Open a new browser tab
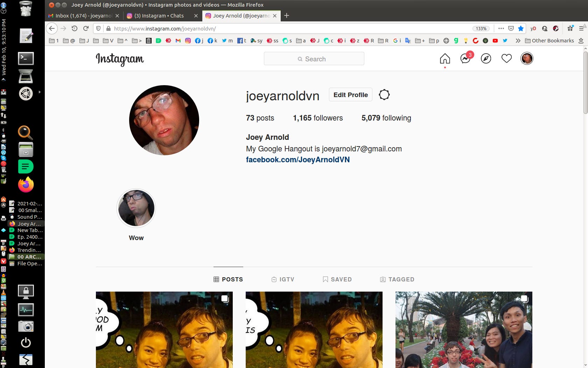This screenshot has height=368, width=588. click(287, 15)
